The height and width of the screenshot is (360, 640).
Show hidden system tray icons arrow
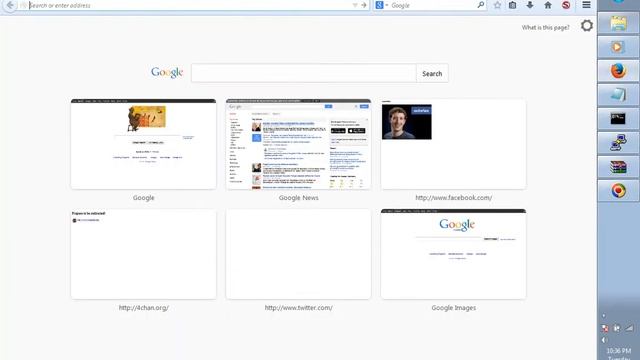pyautogui.click(x=604, y=316)
